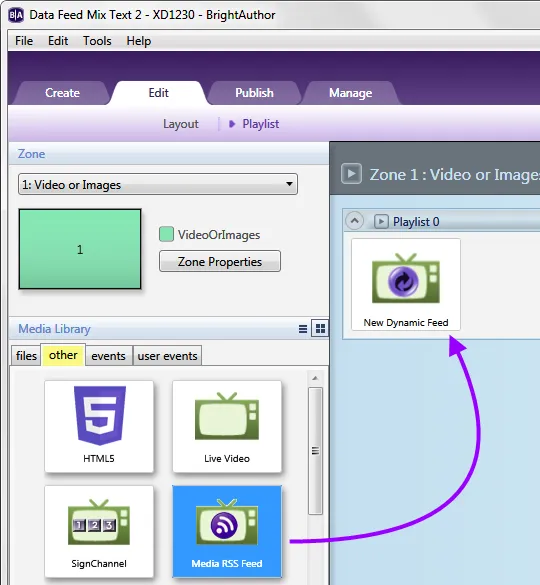The height and width of the screenshot is (585, 540).
Task: Switch to the user events tab
Action: (167, 356)
